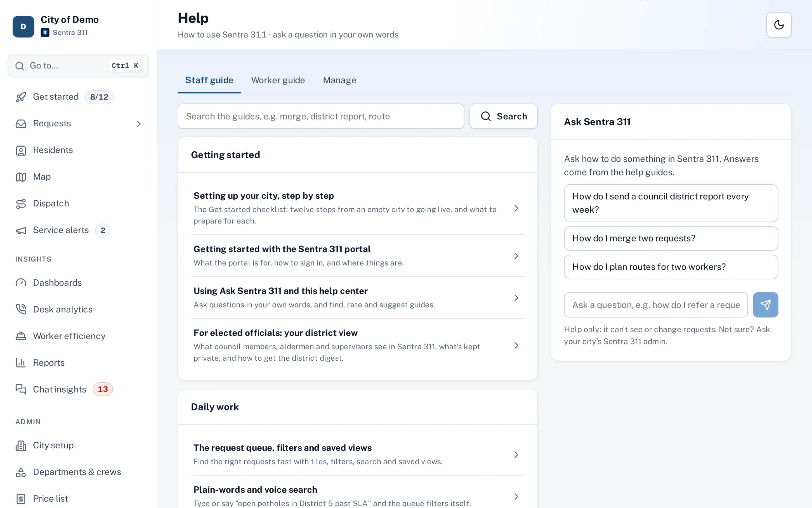Open 'Setting up your city, step by step' chevron
Image resolution: width=812 pixels, height=508 pixels.
(516, 208)
